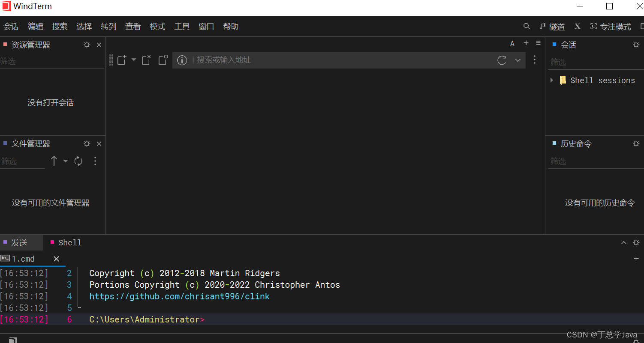Click the pink [16:53:12] timestamp on line 6

24,319
